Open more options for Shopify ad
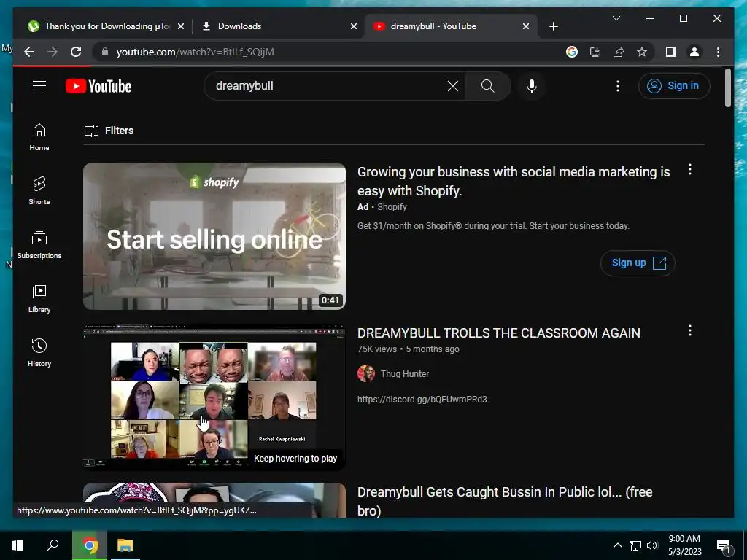 (690, 169)
